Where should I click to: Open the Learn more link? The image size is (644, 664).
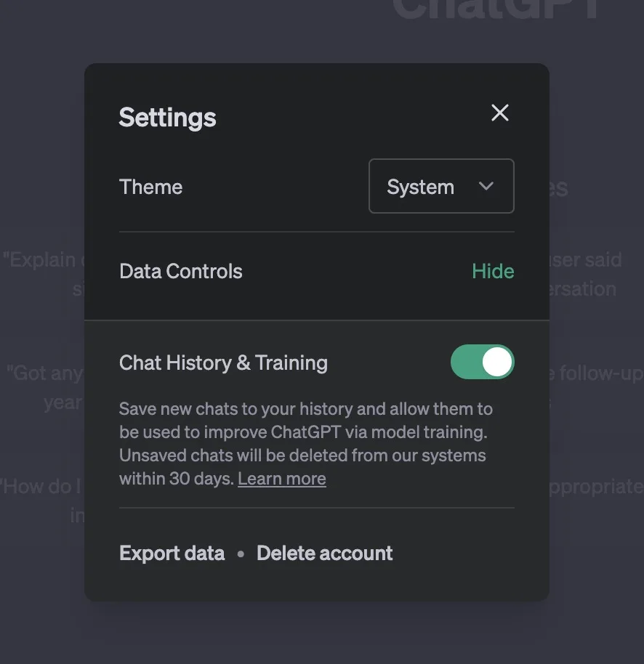pos(281,479)
